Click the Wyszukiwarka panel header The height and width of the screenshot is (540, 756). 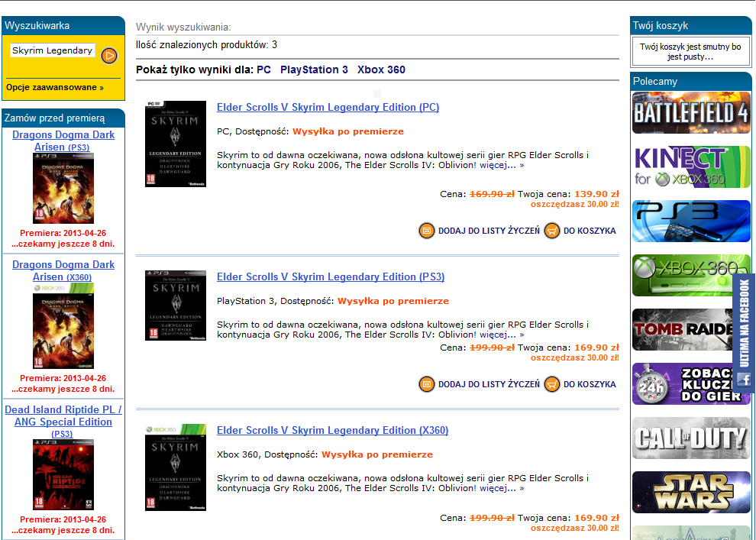63,25
